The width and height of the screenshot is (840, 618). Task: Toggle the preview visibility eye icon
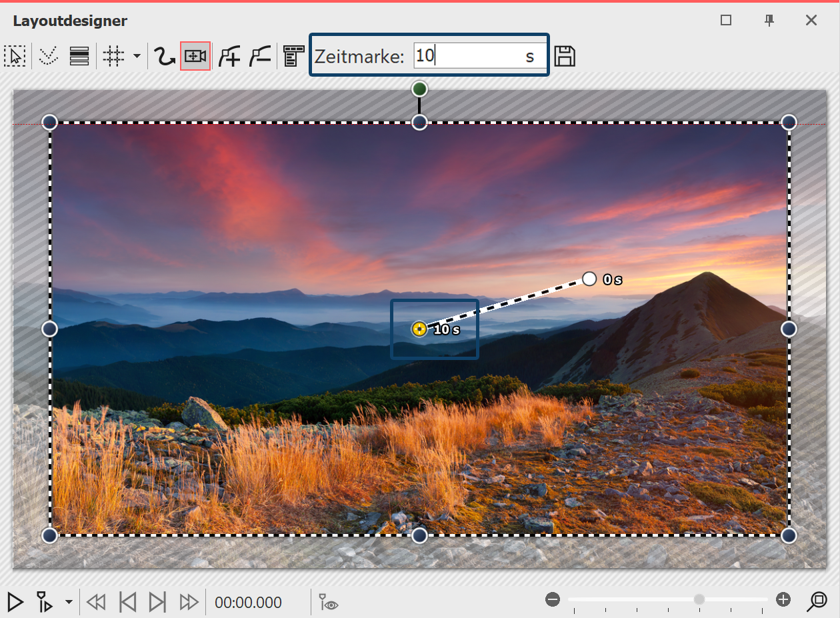point(328,602)
